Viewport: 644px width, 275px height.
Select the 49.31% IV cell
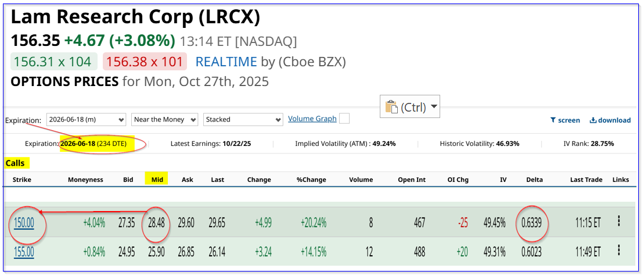495,252
